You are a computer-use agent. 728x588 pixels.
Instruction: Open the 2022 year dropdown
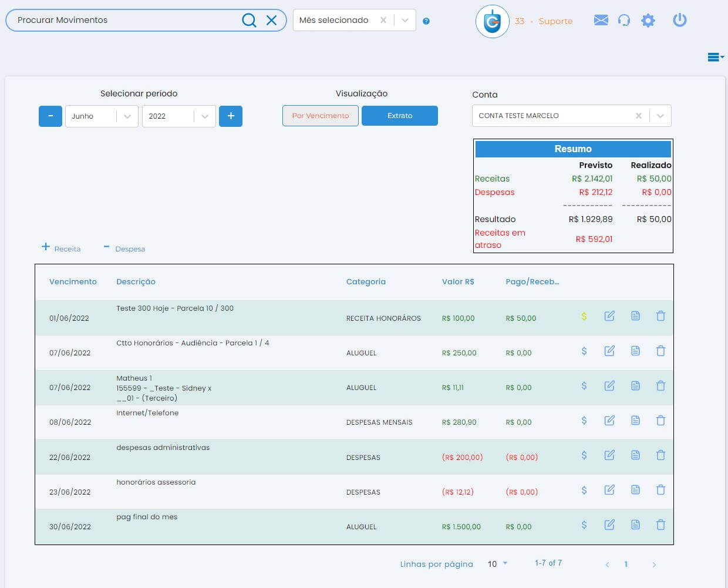179,116
